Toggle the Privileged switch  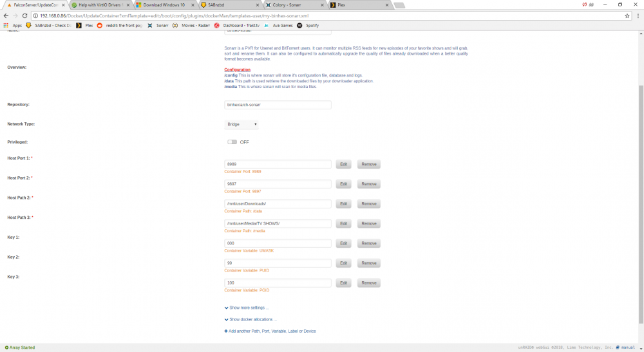(x=232, y=142)
